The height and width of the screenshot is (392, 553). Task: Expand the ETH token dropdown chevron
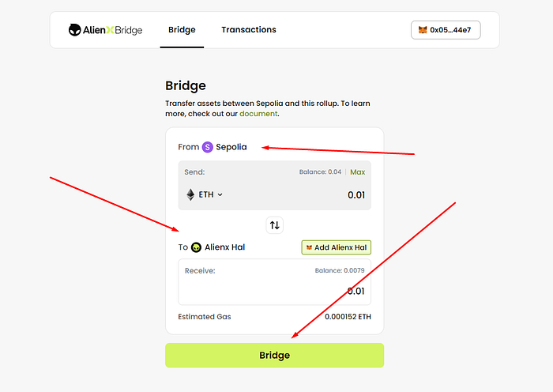(x=220, y=194)
